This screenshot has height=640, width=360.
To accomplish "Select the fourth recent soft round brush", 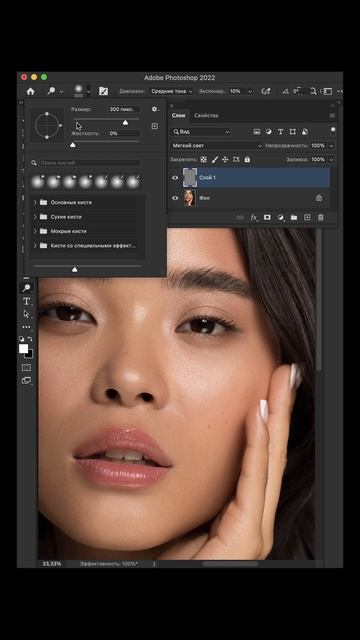I will (x=85, y=182).
